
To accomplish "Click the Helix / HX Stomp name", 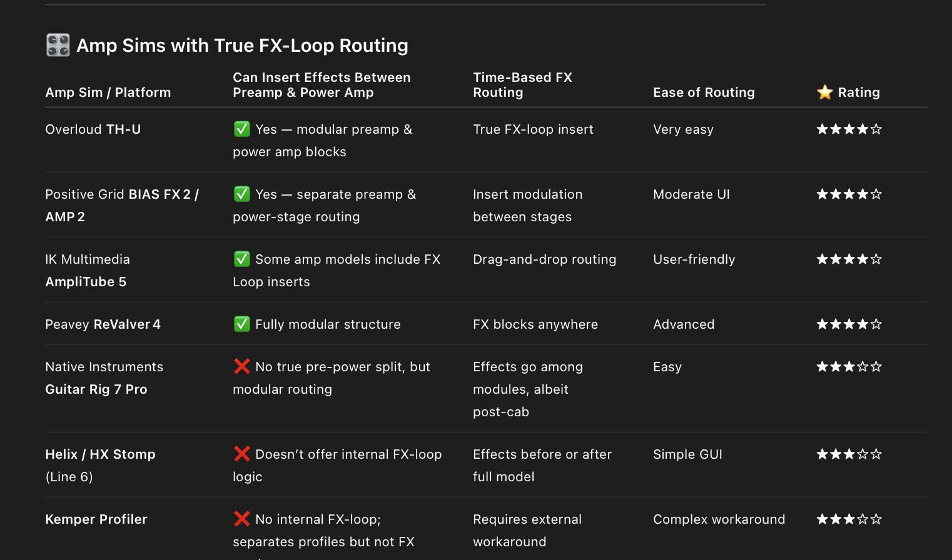I will click(x=100, y=454).
